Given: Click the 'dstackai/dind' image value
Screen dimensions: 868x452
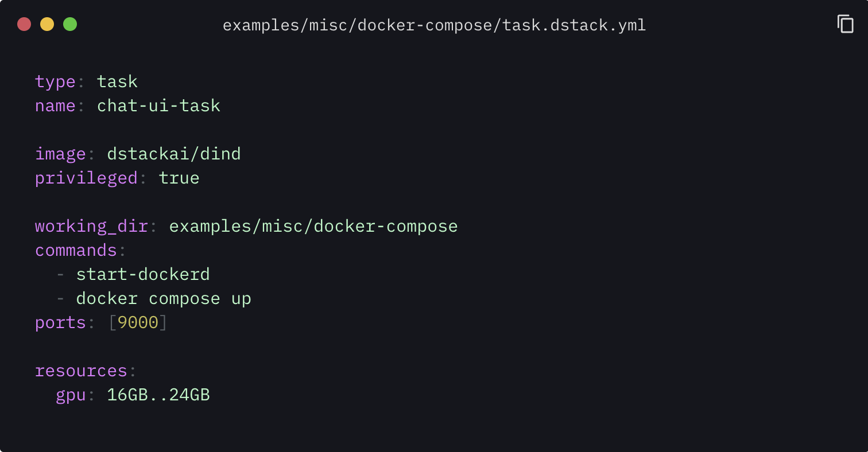Looking at the screenshot, I should coord(174,154).
